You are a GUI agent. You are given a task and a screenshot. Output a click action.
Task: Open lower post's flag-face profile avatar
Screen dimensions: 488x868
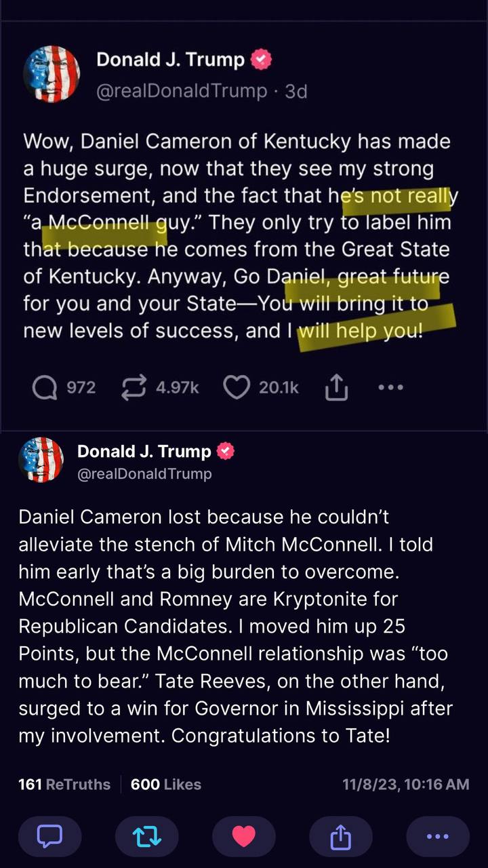[41, 460]
